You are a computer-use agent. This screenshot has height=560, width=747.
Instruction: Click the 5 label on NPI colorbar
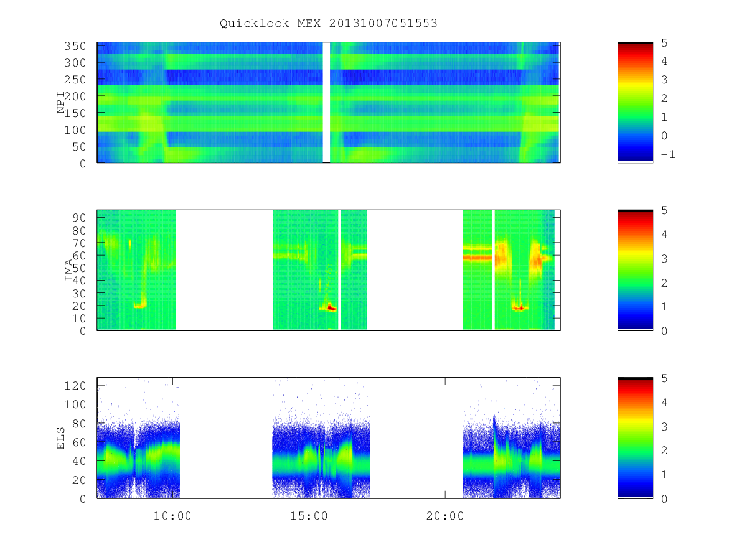tap(664, 42)
